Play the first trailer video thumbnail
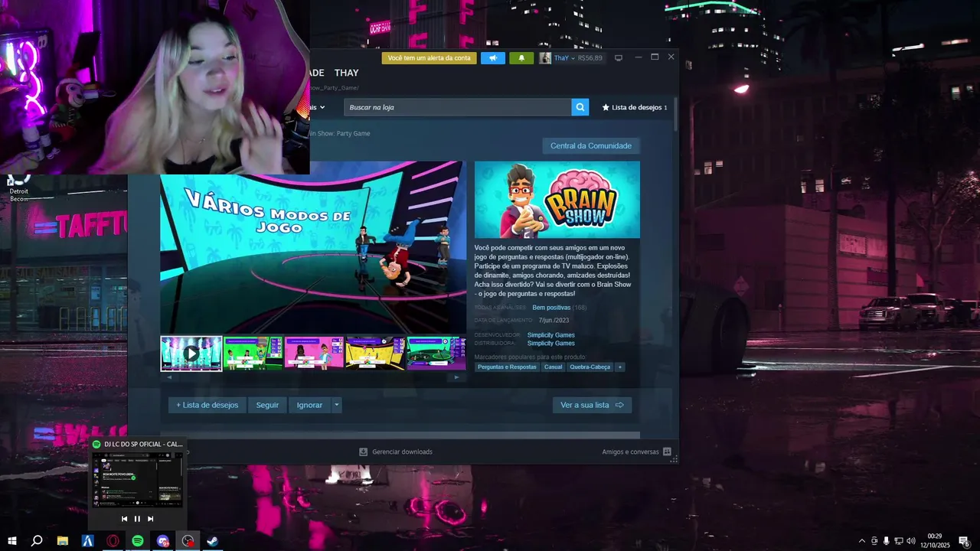 pos(191,354)
